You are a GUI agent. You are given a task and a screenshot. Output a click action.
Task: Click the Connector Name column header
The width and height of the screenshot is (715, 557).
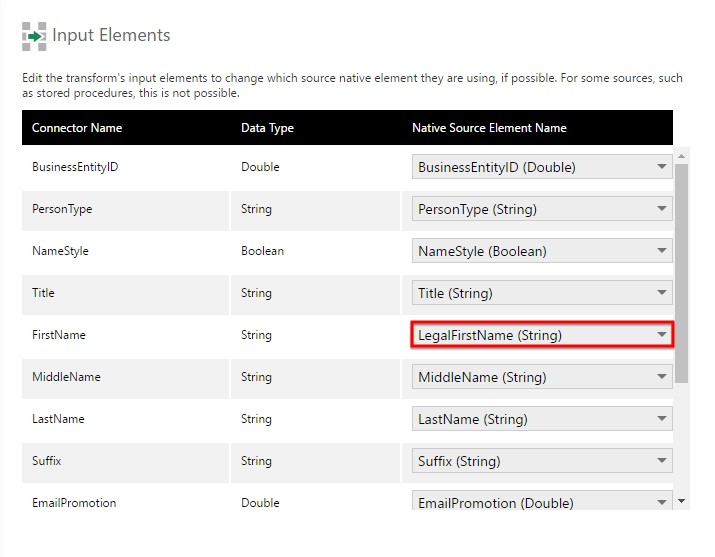(77, 128)
